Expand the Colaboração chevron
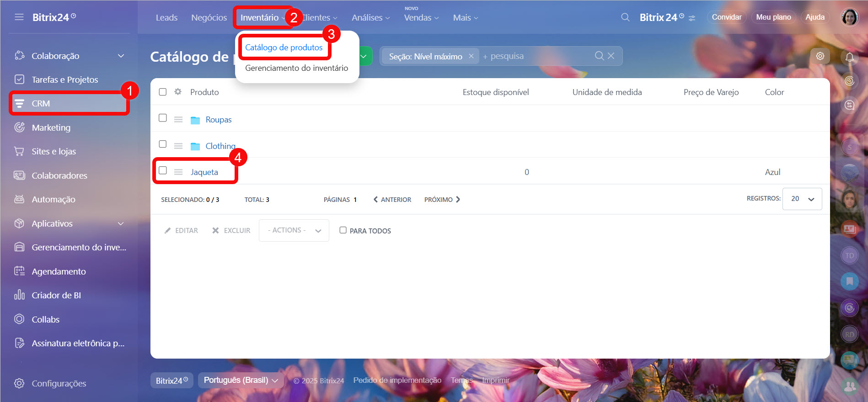 (x=121, y=56)
